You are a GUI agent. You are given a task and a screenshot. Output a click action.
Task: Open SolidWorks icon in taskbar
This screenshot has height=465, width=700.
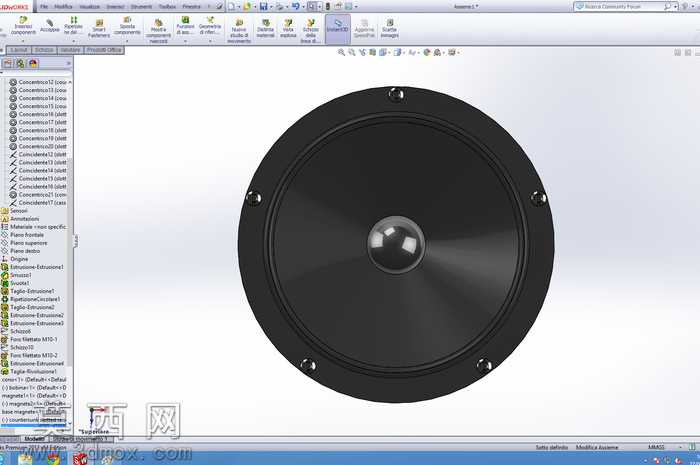click(x=80, y=459)
